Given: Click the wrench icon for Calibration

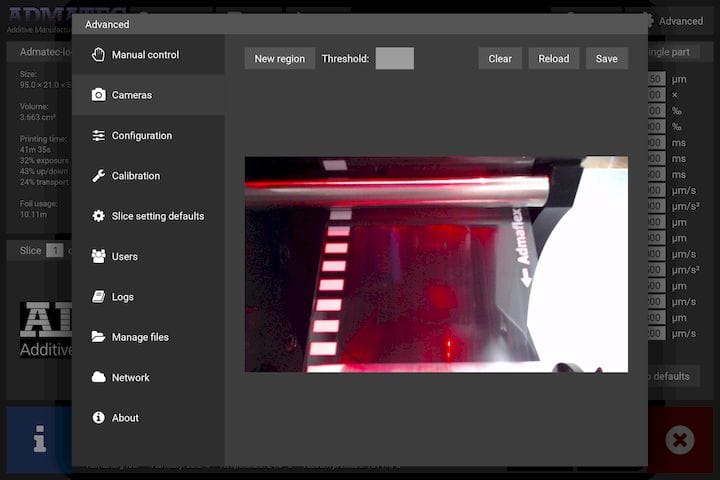Looking at the screenshot, I should point(98,176).
